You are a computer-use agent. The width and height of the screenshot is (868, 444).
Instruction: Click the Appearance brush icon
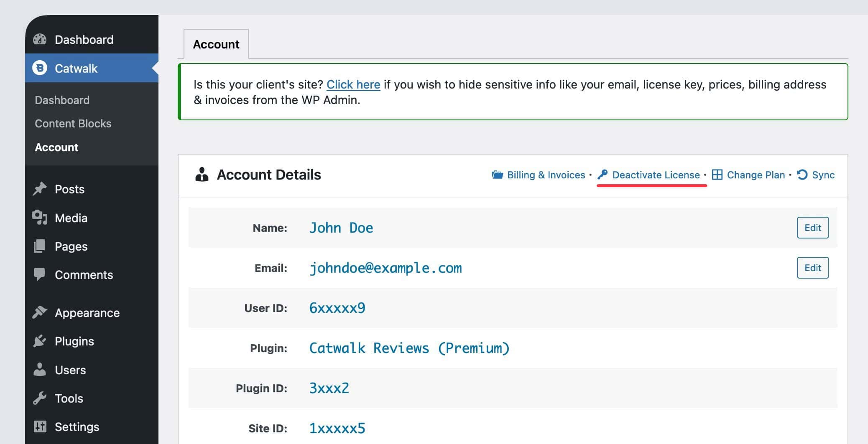click(40, 312)
